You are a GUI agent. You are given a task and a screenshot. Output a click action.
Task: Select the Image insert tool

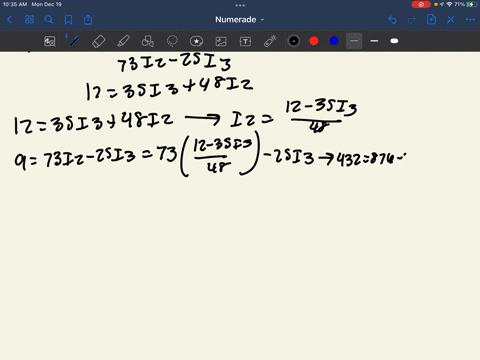(x=221, y=41)
